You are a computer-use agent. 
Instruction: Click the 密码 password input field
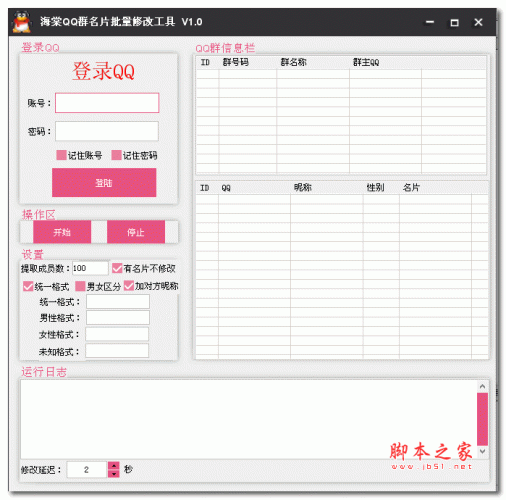point(107,131)
